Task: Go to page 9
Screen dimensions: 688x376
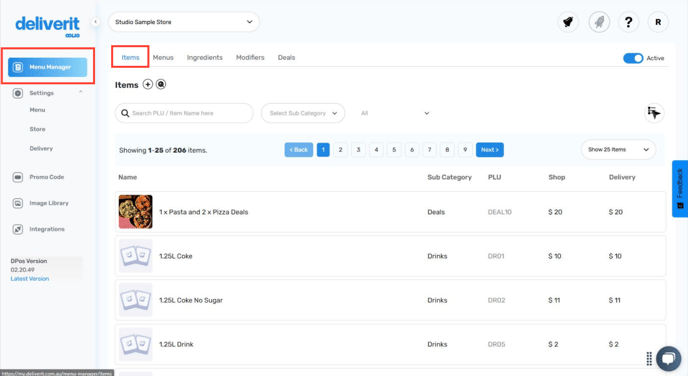Action: coord(465,150)
